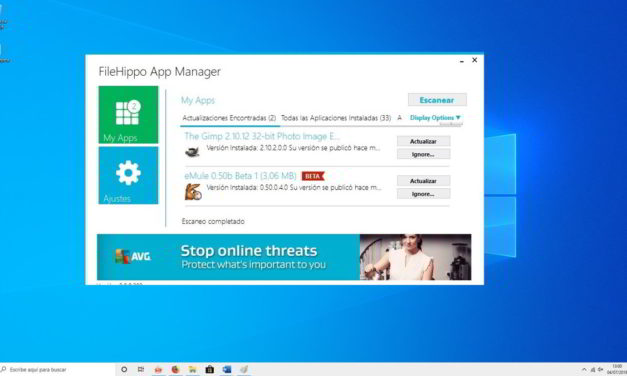This screenshot has width=627, height=376.
Task: Click Actualizar for eMule
Action: pos(423,181)
